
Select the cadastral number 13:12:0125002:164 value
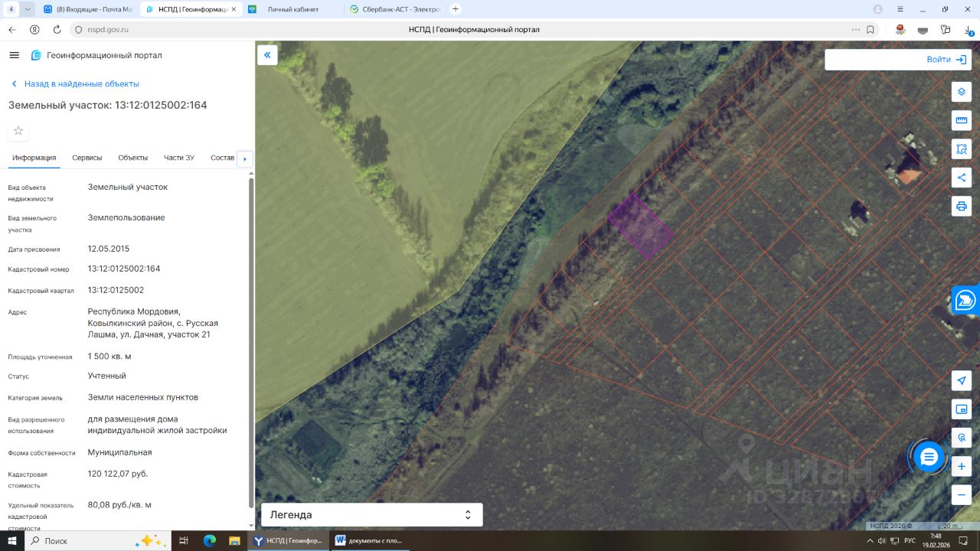(x=124, y=269)
